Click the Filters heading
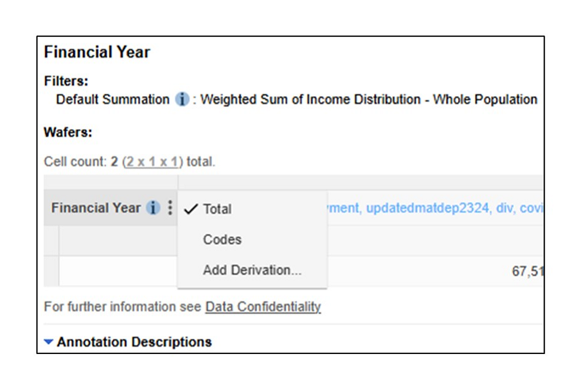Screen dimensions: 588x392 click(x=66, y=81)
